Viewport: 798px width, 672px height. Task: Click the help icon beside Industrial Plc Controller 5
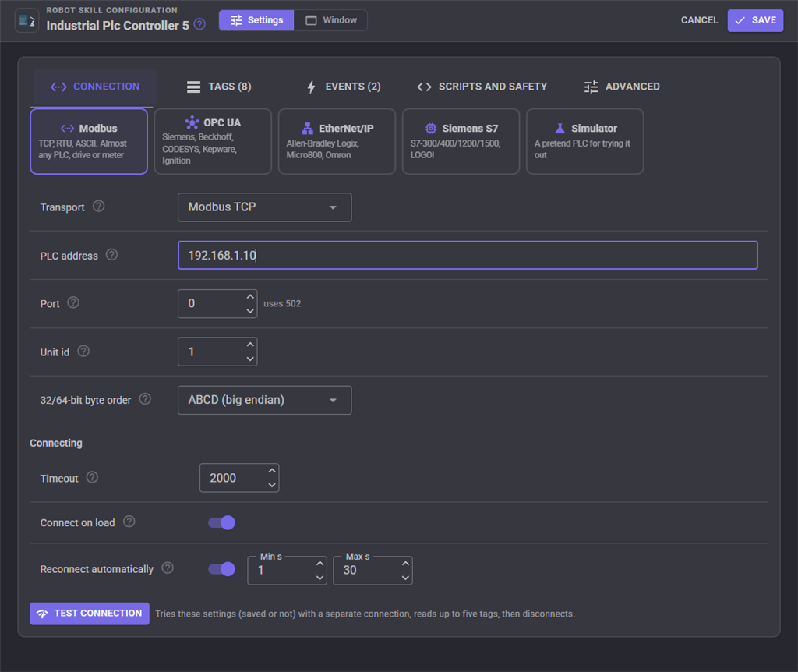point(200,24)
